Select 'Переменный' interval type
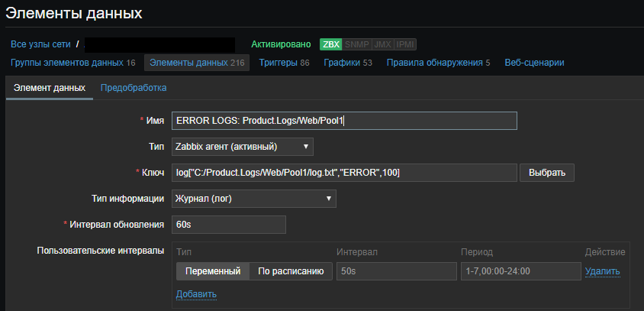644x311 pixels. (213, 271)
